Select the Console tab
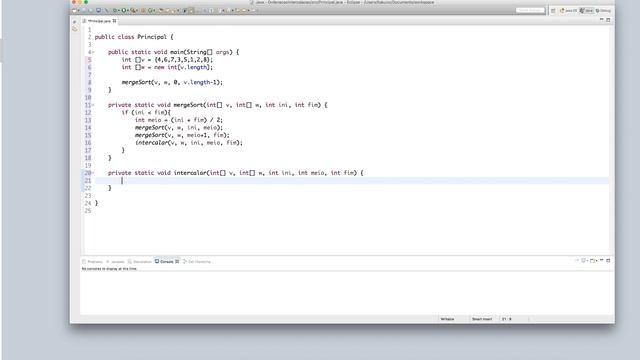This screenshot has height=360, width=640. pyautogui.click(x=167, y=261)
